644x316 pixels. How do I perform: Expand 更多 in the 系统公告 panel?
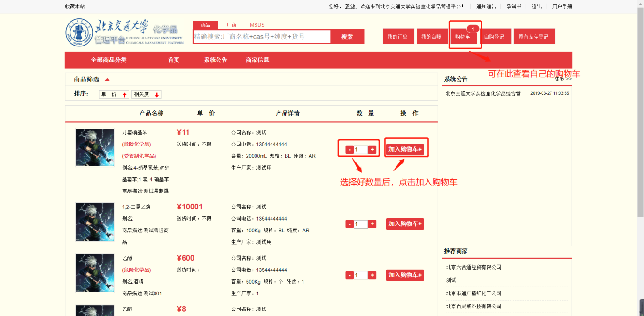563,79
